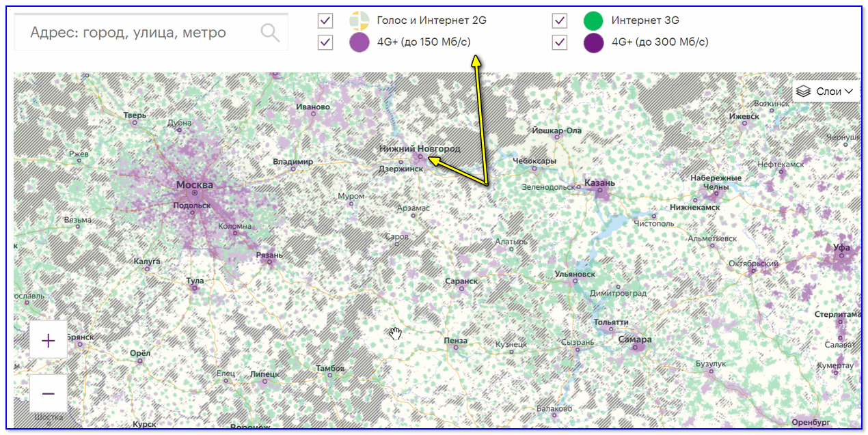Click the Нижний Новгород city label

point(420,148)
